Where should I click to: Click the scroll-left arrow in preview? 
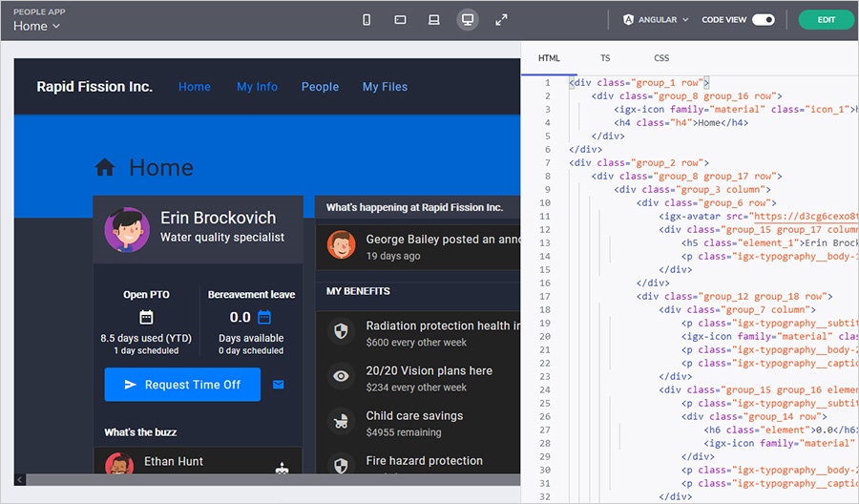[20, 480]
